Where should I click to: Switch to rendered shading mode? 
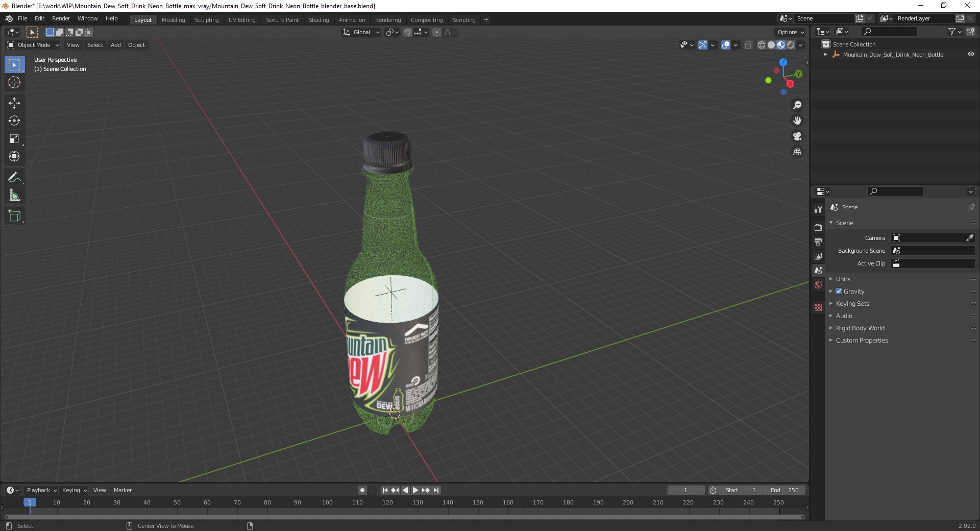point(791,45)
